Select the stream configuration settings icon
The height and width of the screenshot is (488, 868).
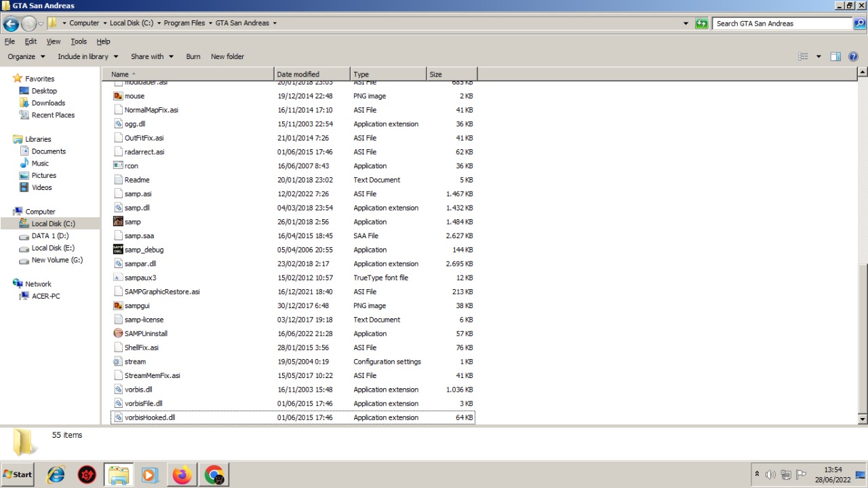(118, 362)
